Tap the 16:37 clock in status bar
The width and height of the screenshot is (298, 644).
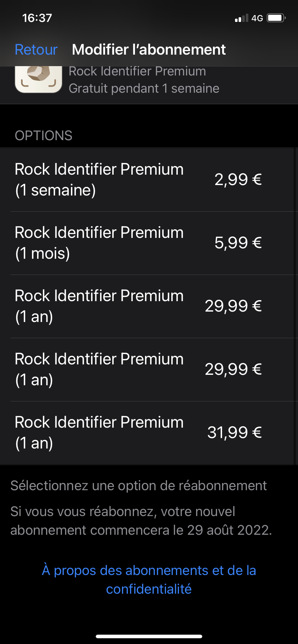pyautogui.click(x=37, y=18)
